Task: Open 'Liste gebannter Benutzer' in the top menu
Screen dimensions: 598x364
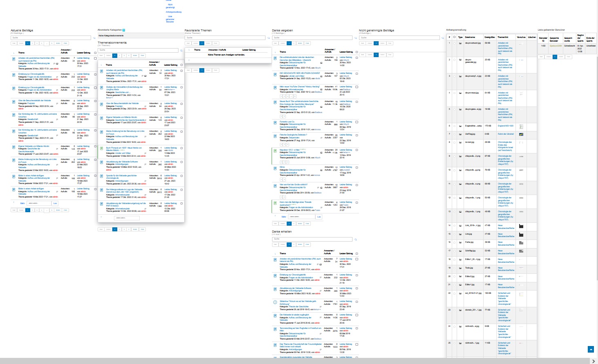Action: click(170, 19)
